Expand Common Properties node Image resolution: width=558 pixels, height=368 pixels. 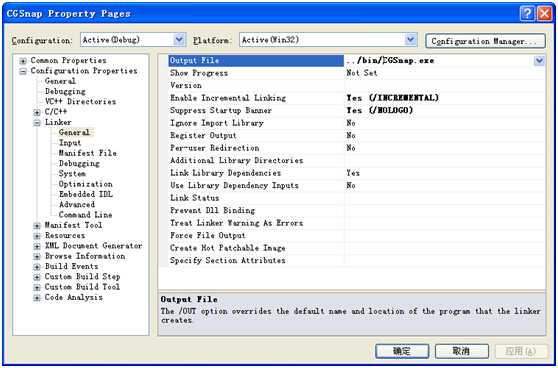click(23, 61)
